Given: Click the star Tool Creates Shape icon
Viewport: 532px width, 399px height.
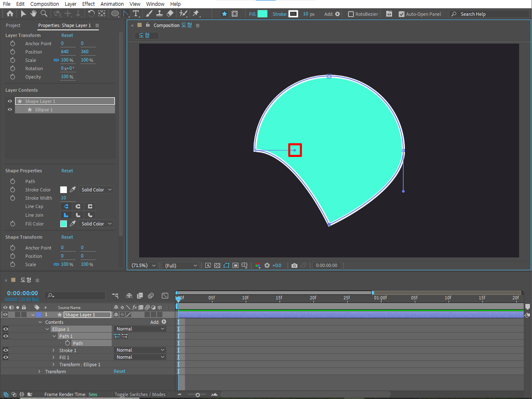Looking at the screenshot, I should pyautogui.click(x=224, y=14).
